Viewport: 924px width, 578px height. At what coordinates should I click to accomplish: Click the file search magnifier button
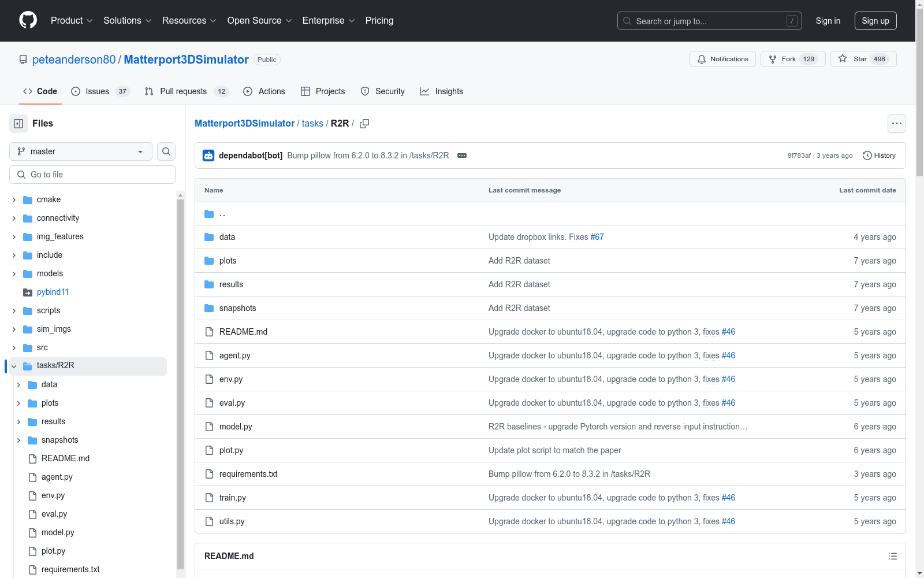click(x=166, y=151)
